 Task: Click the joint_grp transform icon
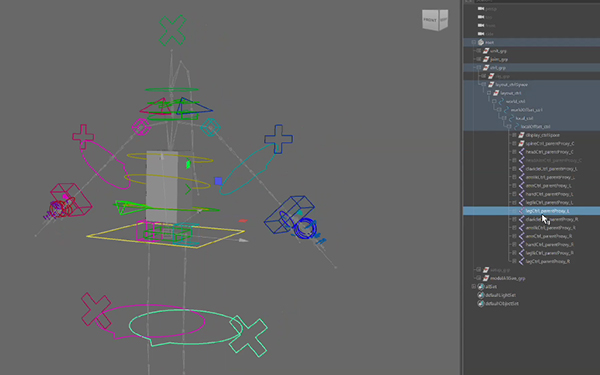(x=486, y=59)
